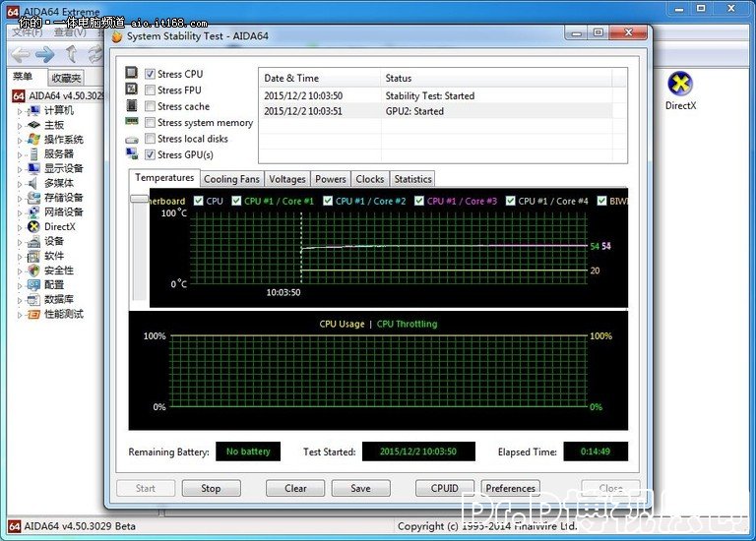Switch to the Powers tab
Image resolution: width=756 pixels, height=541 pixels.
331,179
